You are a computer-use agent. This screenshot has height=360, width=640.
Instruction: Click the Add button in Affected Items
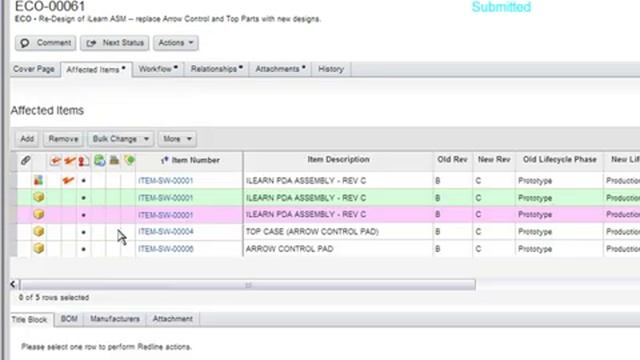coord(27,139)
